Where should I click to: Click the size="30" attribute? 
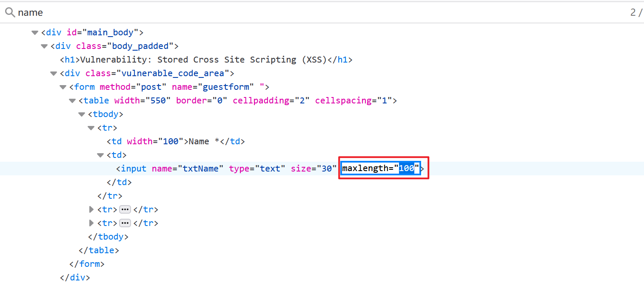coord(314,169)
